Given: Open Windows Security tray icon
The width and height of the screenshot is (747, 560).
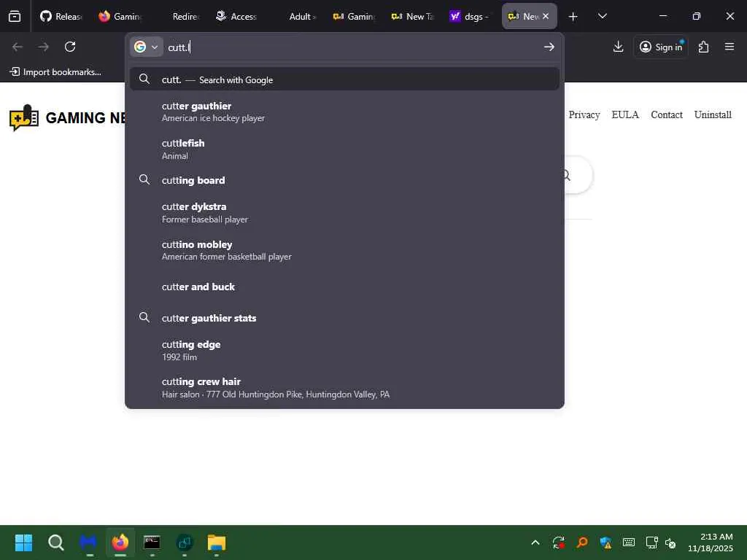Looking at the screenshot, I should 605,542.
